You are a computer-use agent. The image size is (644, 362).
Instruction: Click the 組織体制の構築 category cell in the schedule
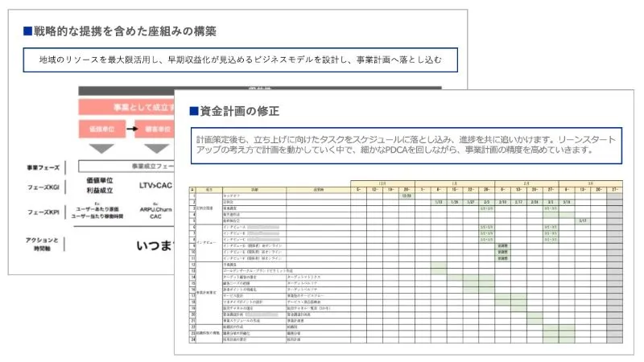coord(209,333)
